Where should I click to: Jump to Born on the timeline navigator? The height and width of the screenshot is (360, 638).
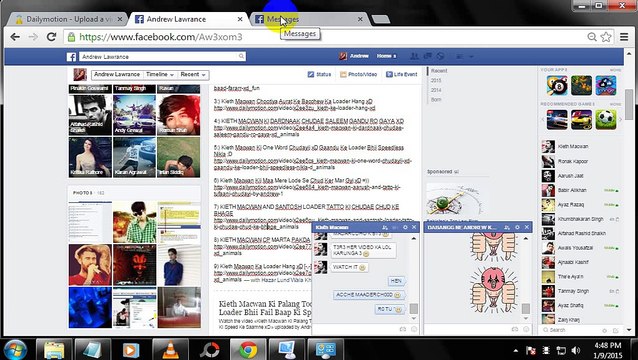[x=436, y=100]
